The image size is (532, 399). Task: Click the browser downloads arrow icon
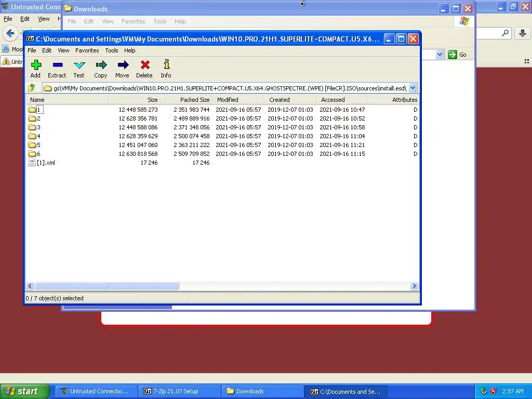(x=523, y=33)
